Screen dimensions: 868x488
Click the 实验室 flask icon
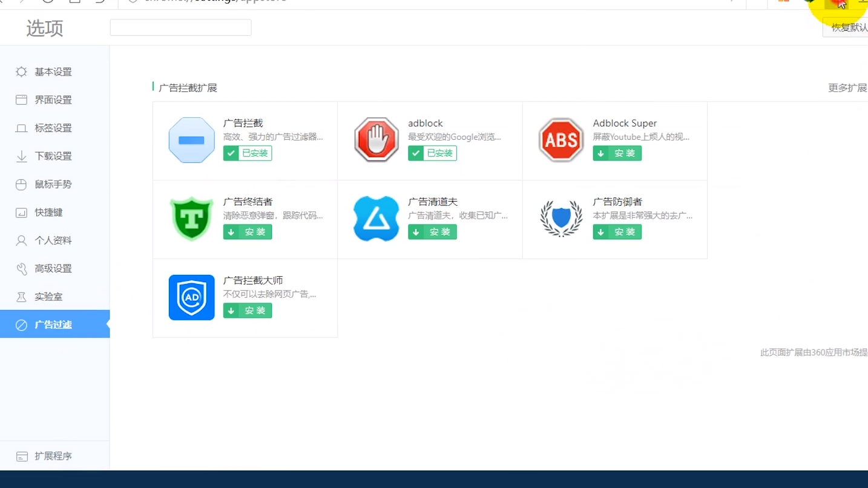click(x=21, y=297)
